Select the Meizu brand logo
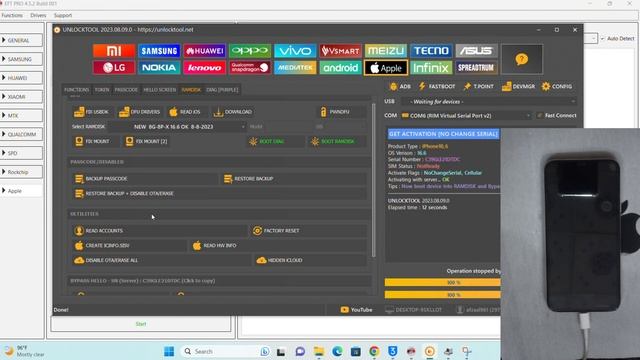The height and width of the screenshot is (360, 640). [386, 51]
